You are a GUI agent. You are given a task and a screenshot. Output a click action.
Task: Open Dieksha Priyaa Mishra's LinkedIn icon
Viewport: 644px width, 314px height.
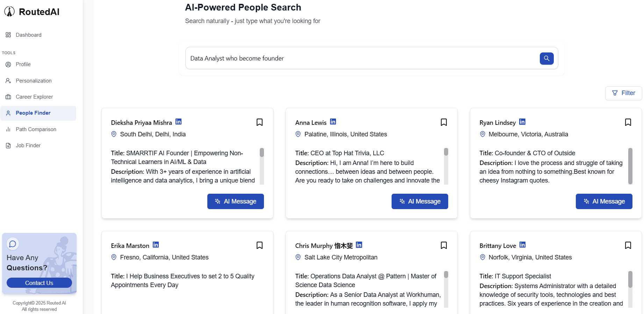[x=178, y=122]
